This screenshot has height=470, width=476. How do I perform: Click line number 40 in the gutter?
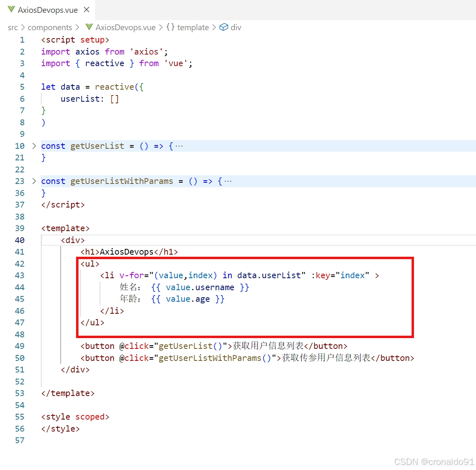(20, 240)
